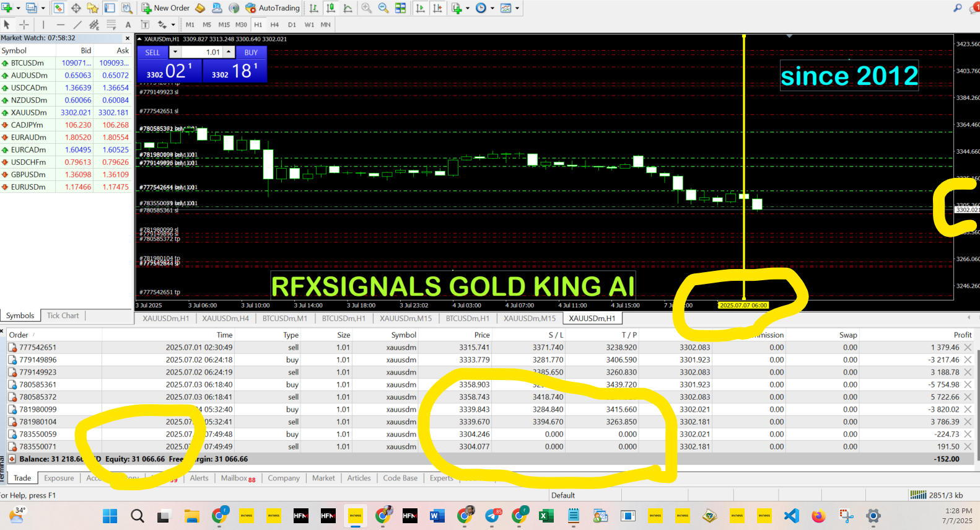Image resolution: width=980 pixels, height=530 pixels.
Task: Switch chart timeframe to D1
Action: point(292,25)
